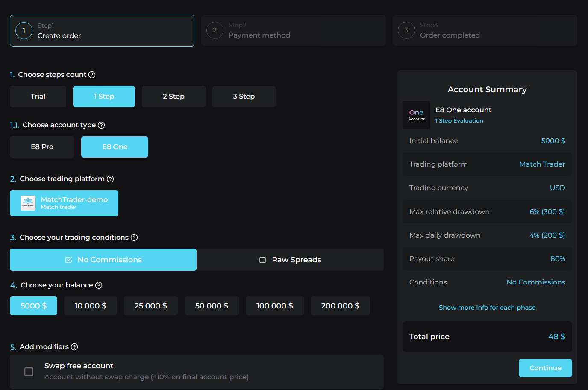Click the Match Trader logo icon

(x=28, y=203)
